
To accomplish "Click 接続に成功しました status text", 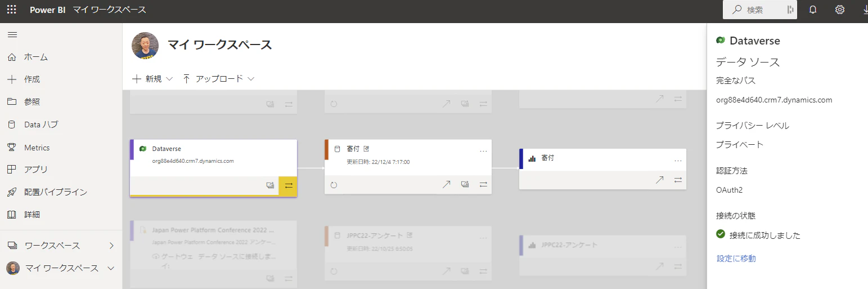I will click(x=764, y=235).
